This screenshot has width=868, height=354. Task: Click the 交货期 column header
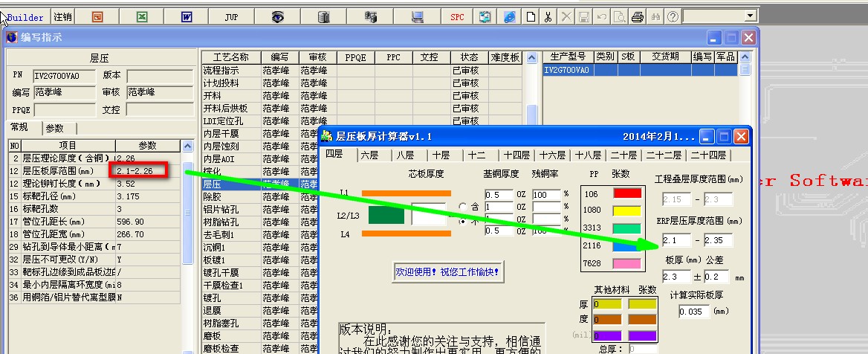coord(665,57)
